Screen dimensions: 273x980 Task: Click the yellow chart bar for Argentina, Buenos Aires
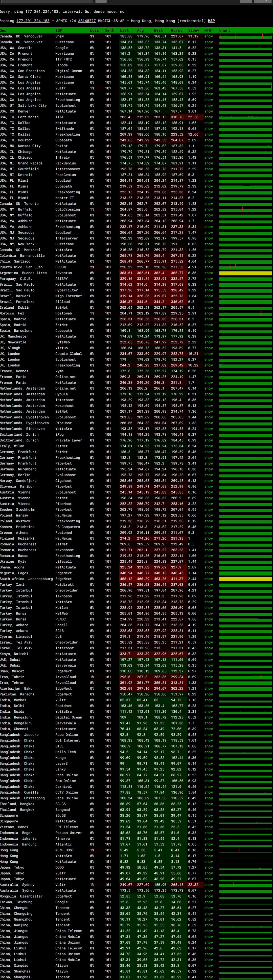click(246, 273)
